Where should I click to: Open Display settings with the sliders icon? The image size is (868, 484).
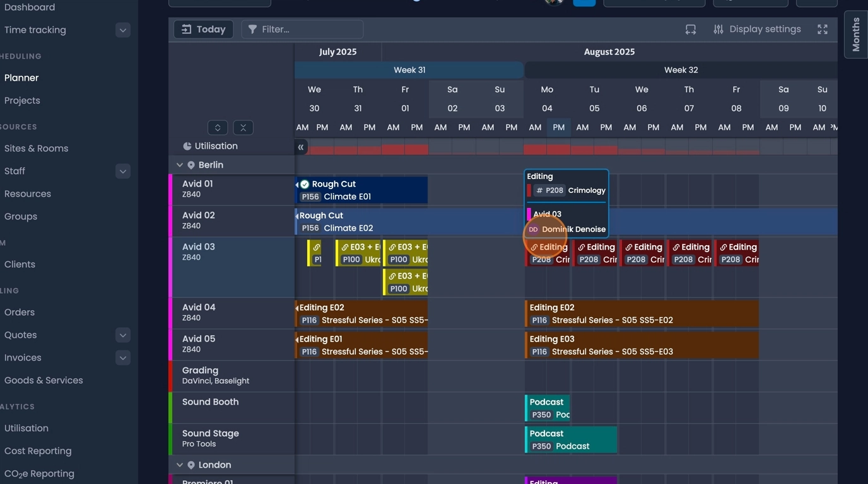click(x=718, y=29)
